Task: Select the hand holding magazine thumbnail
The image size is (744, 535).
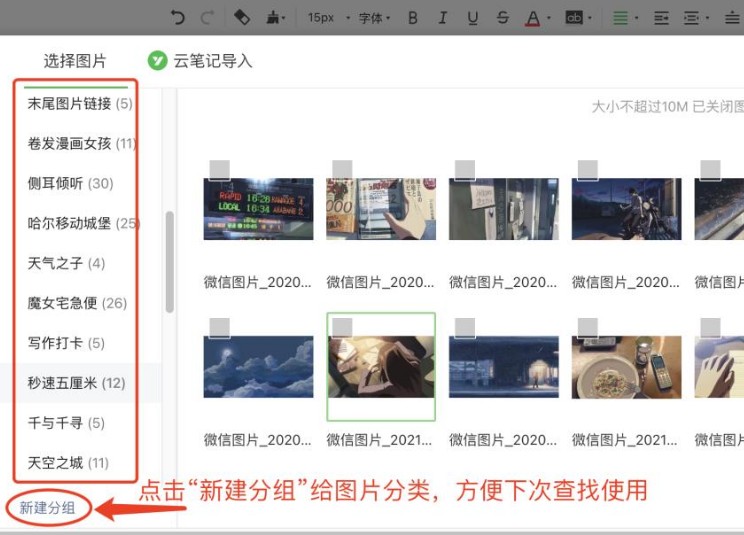Action: (381, 209)
